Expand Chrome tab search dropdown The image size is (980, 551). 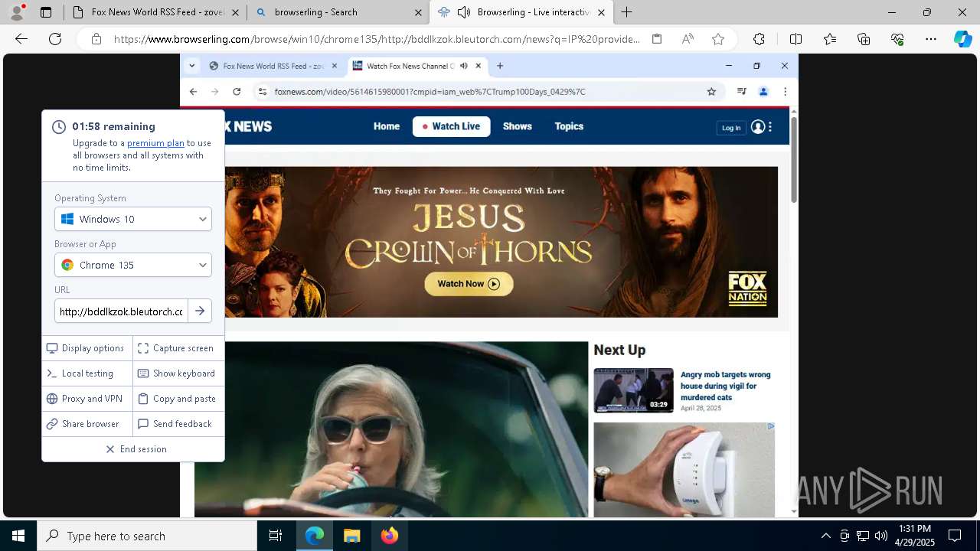(x=192, y=66)
